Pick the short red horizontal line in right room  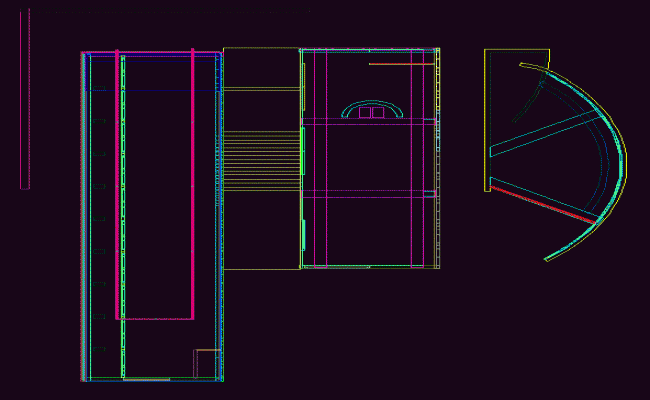click(401, 64)
